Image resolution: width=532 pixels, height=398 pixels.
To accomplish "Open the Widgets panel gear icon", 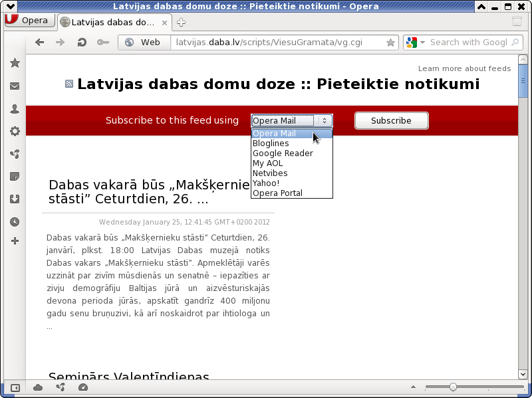I will pos(15,131).
